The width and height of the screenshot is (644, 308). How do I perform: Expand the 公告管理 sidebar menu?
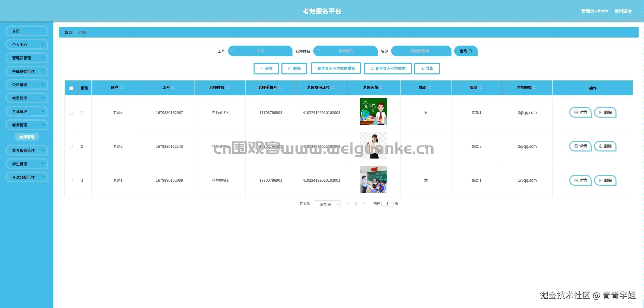(x=27, y=85)
